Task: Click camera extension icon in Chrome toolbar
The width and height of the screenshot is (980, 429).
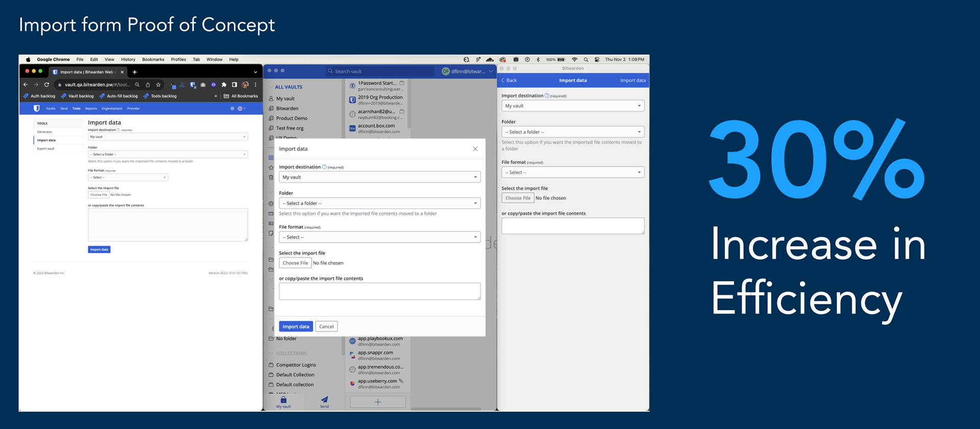Action: pos(203,85)
